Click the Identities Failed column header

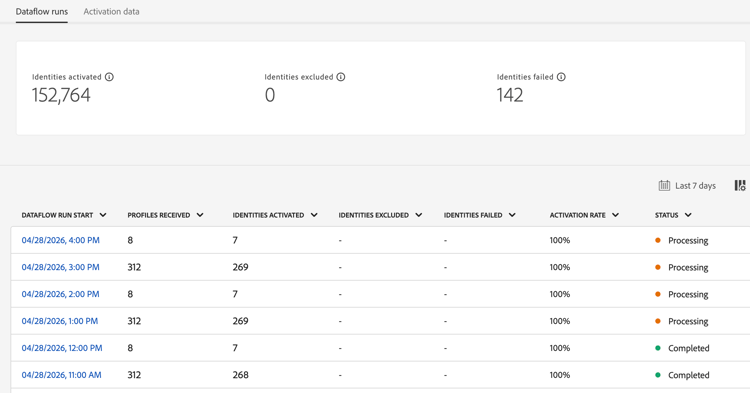[473, 215]
